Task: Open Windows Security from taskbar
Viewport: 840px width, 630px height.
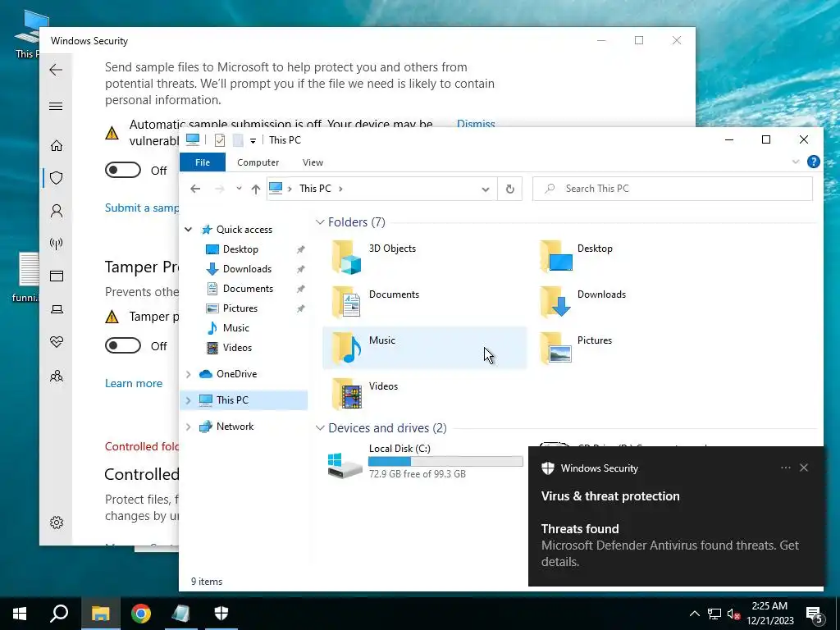Action: coord(221,614)
